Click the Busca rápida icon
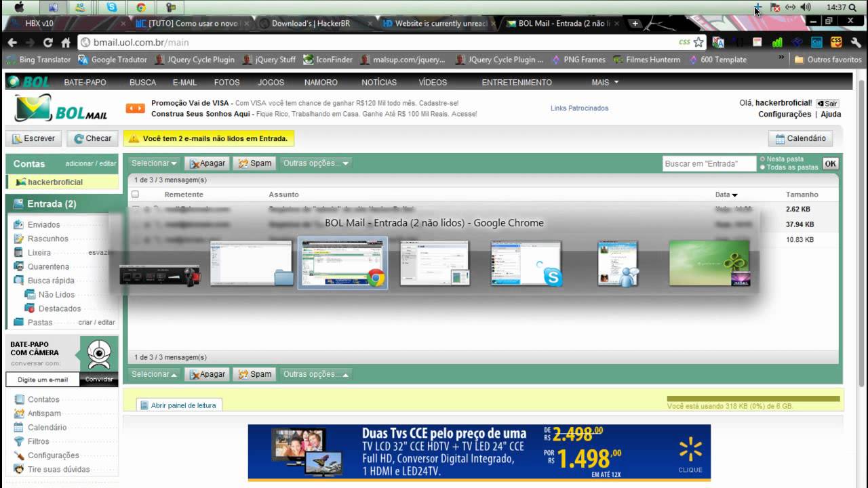868x488 pixels. 18,281
